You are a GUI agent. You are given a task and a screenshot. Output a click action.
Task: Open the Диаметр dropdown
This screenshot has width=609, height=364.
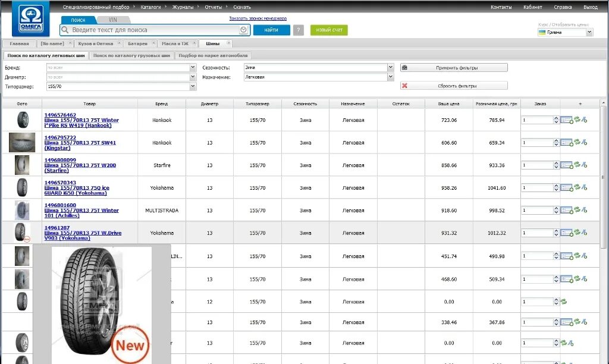[193, 77]
